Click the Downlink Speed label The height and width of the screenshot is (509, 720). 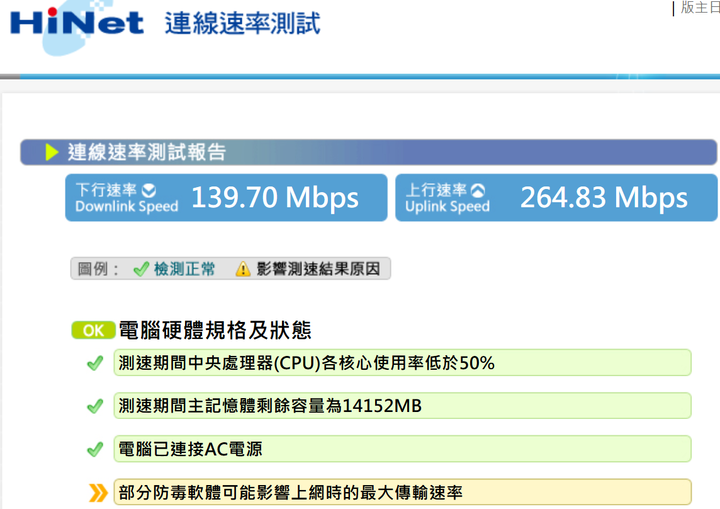[127, 207]
